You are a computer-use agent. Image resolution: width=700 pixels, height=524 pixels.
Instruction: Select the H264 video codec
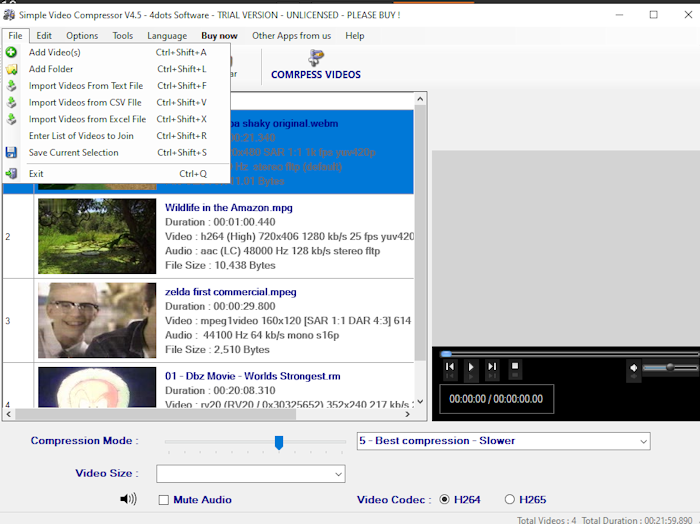444,500
